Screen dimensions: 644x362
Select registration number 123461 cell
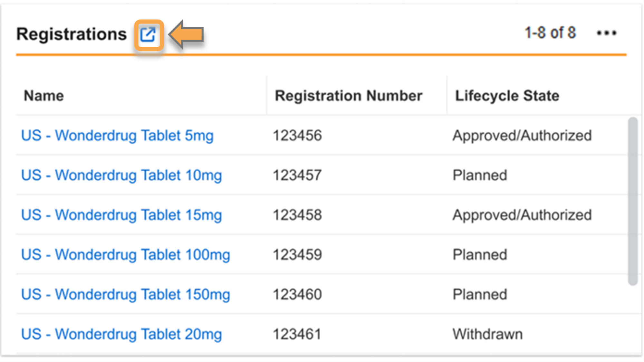tap(297, 334)
